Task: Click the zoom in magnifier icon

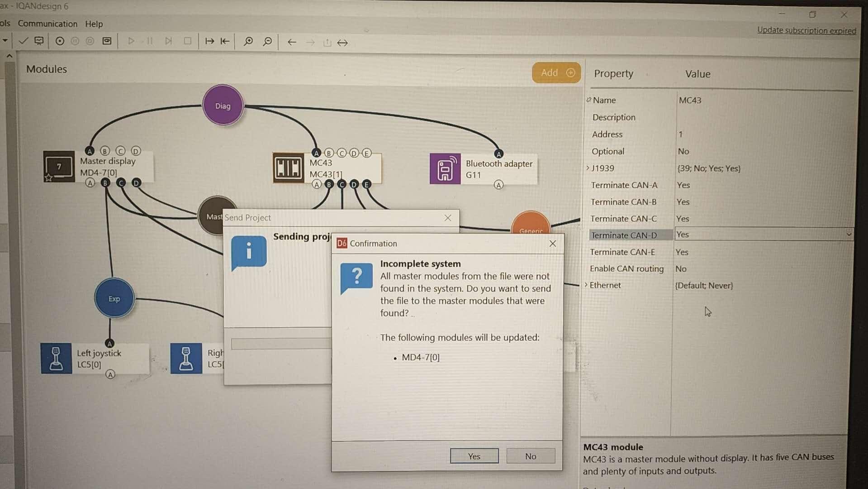Action: click(x=248, y=42)
